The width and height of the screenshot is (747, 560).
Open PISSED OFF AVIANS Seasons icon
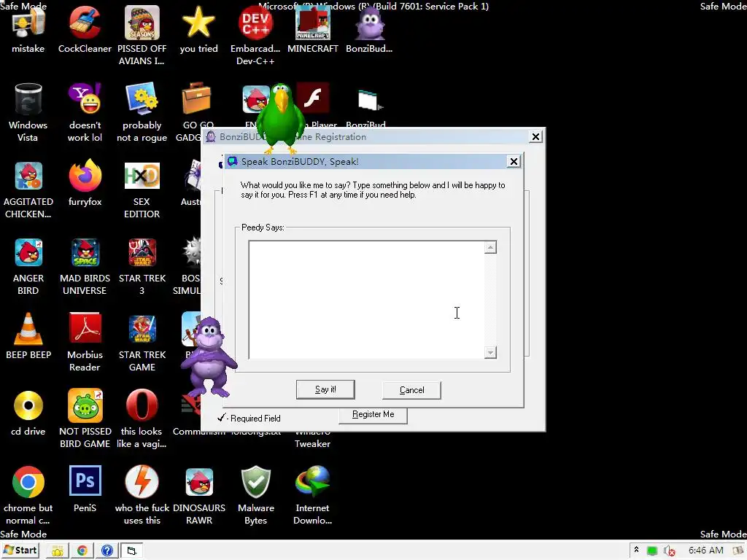coord(142,23)
